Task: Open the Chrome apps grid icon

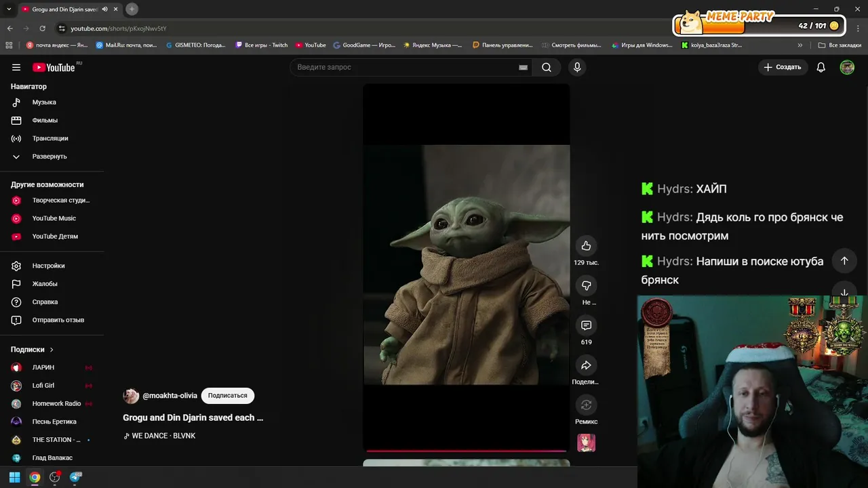Action: (9, 45)
